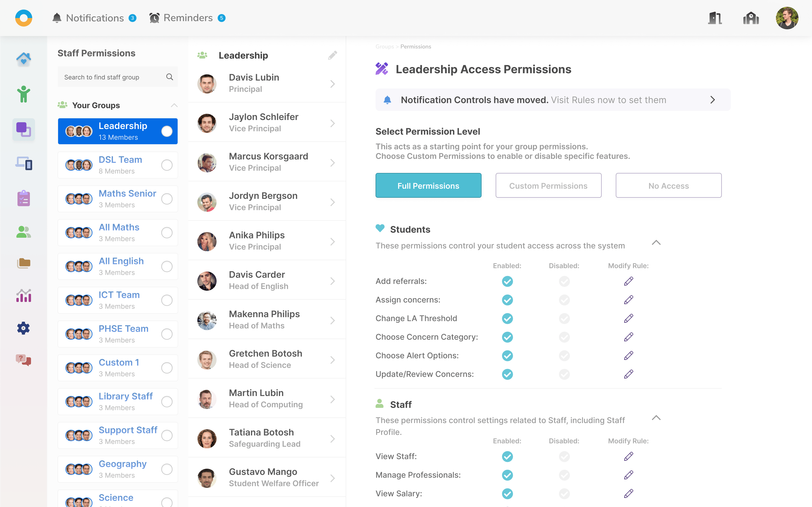The height and width of the screenshot is (507, 812).
Task: Click the purple groups icon in the sidebar
Action: coord(23,130)
